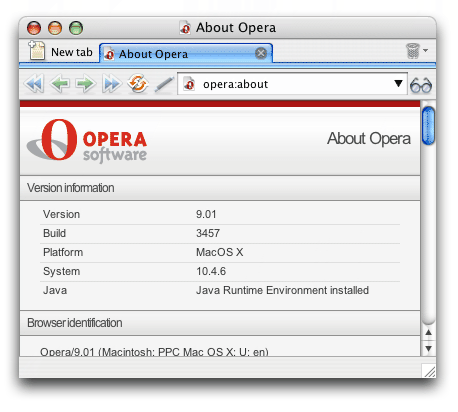
Task: Click the version value '9.01'
Action: [206, 214]
